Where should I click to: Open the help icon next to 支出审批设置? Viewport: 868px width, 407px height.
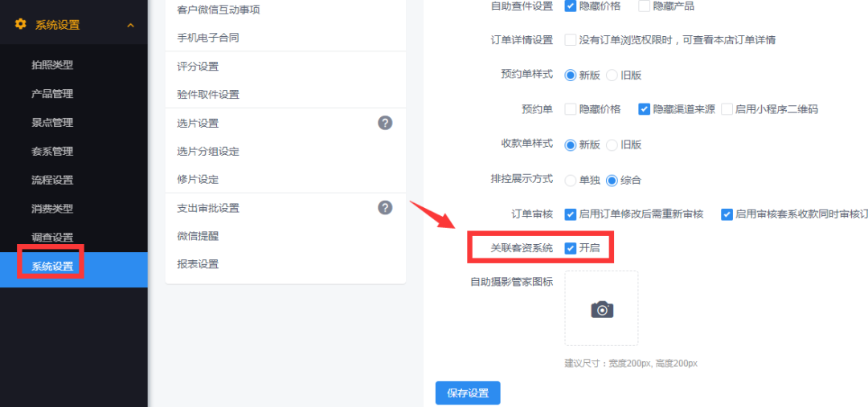(385, 208)
